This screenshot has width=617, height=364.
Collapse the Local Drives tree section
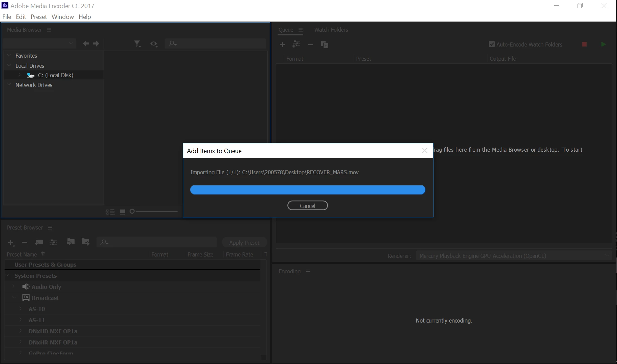(9, 65)
